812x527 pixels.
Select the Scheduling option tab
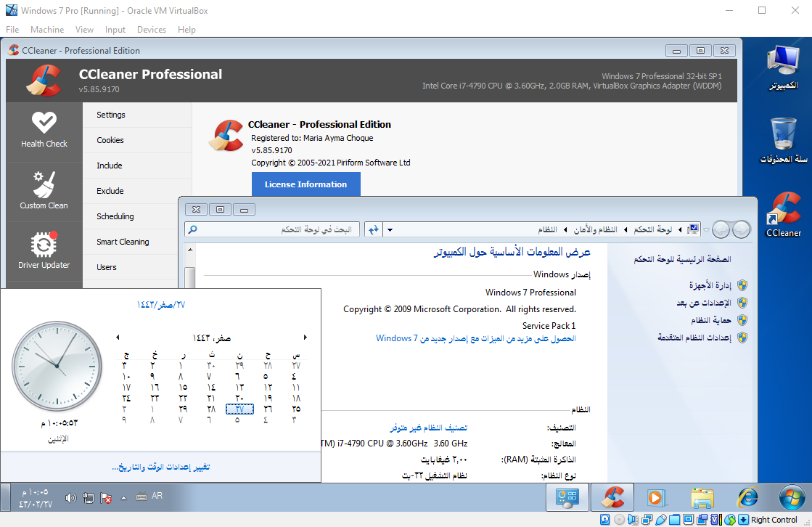click(x=131, y=216)
